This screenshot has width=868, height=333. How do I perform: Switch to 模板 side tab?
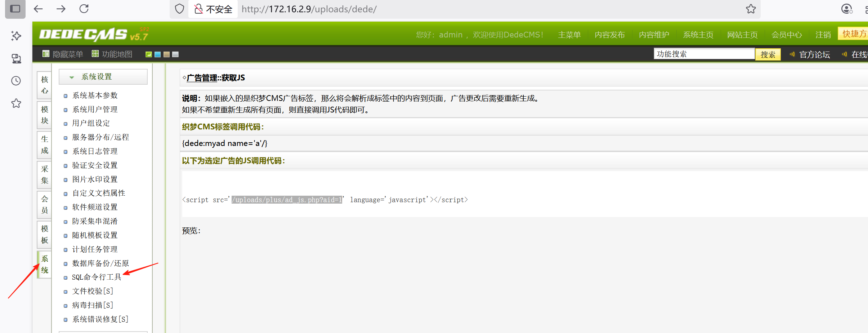(x=44, y=235)
